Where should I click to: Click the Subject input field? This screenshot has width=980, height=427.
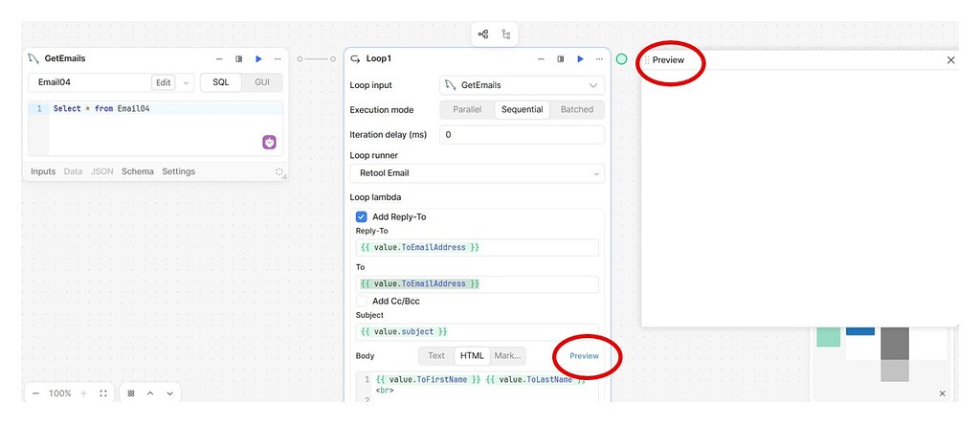[477, 331]
